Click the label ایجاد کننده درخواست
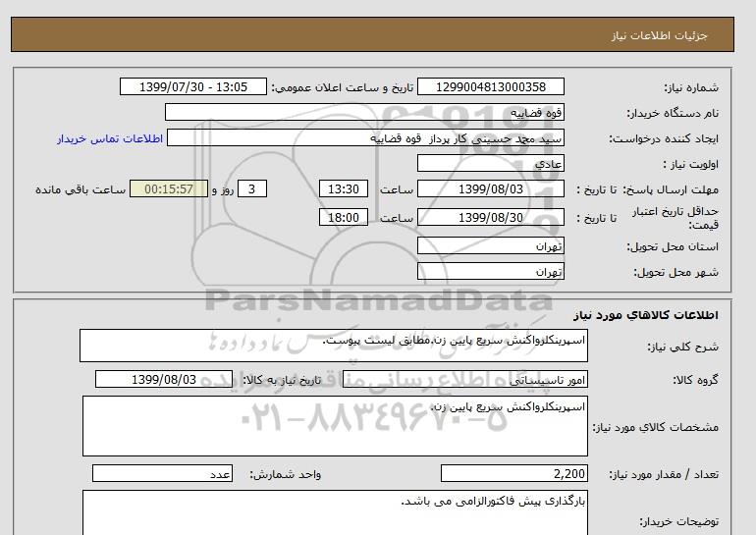 click(x=664, y=138)
